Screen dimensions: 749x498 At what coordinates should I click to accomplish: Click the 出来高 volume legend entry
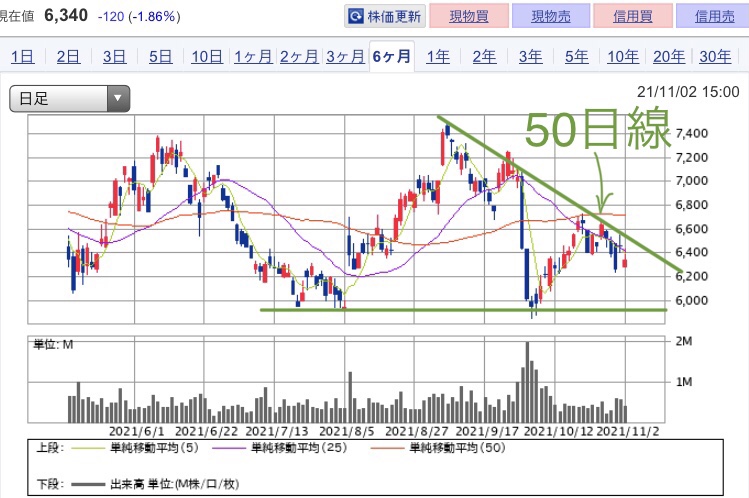pyautogui.click(x=155, y=484)
